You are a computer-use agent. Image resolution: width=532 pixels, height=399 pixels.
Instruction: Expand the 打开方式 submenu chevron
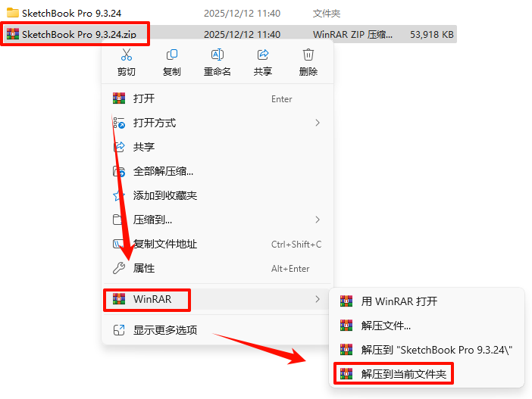click(x=318, y=123)
